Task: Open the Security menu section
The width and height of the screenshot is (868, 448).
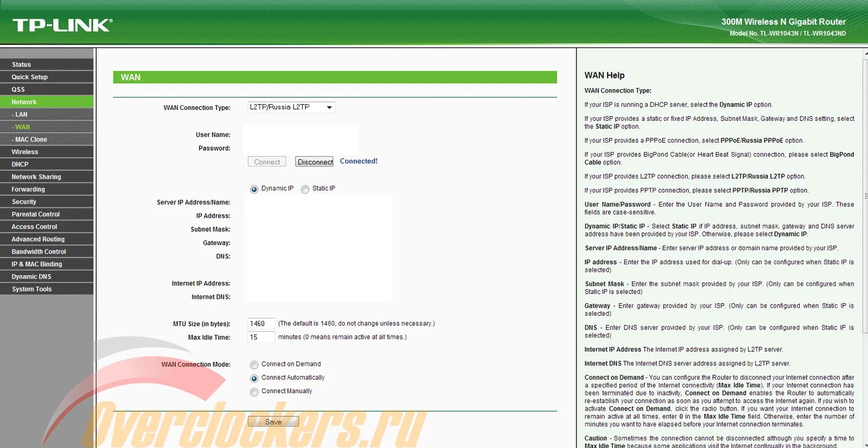Action: 46,202
